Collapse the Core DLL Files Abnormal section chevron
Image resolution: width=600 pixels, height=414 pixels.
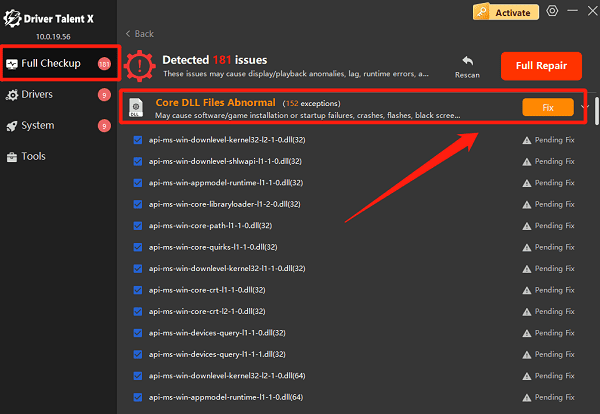pyautogui.click(x=586, y=107)
